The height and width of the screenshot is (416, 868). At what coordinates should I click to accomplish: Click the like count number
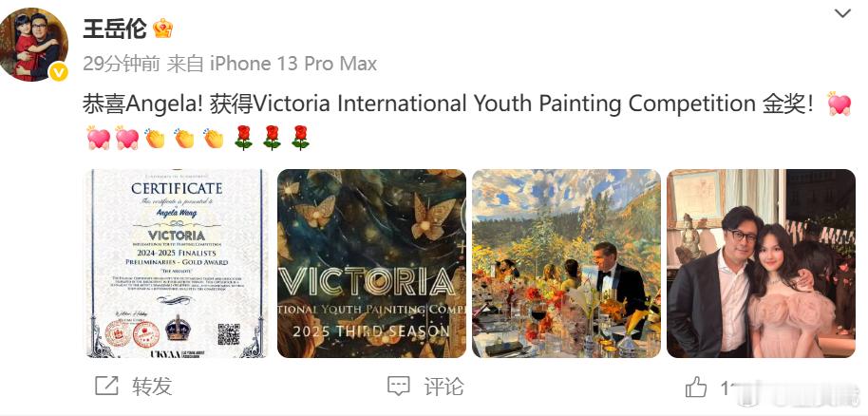(x=728, y=388)
